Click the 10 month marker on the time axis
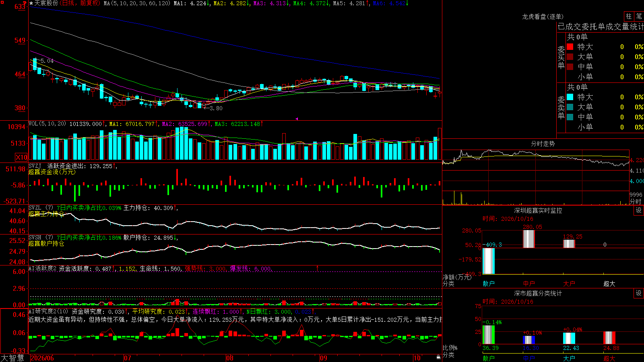644x362 pixels. (417, 358)
